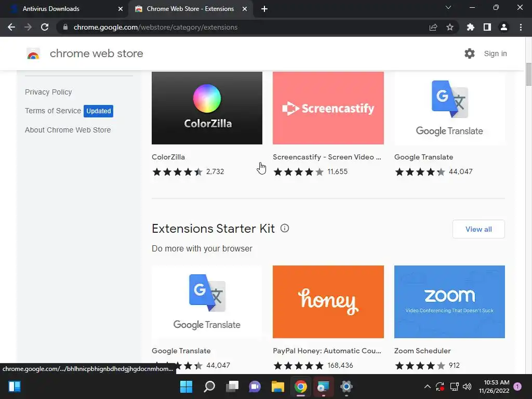The height and width of the screenshot is (399, 532).
Task: Open the Privacy Policy link
Action: point(48,92)
